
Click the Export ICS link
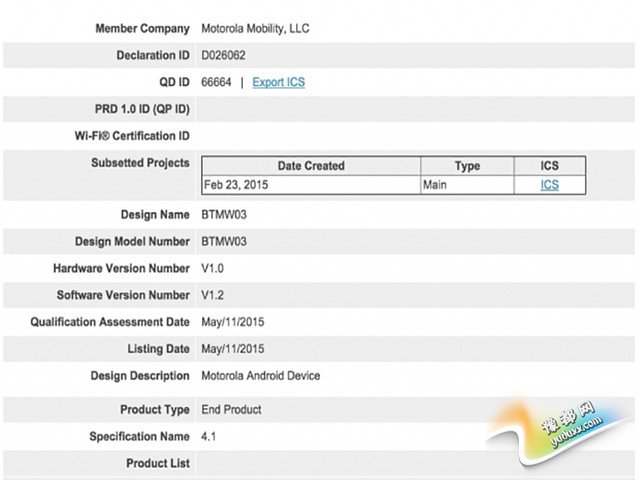[278, 82]
